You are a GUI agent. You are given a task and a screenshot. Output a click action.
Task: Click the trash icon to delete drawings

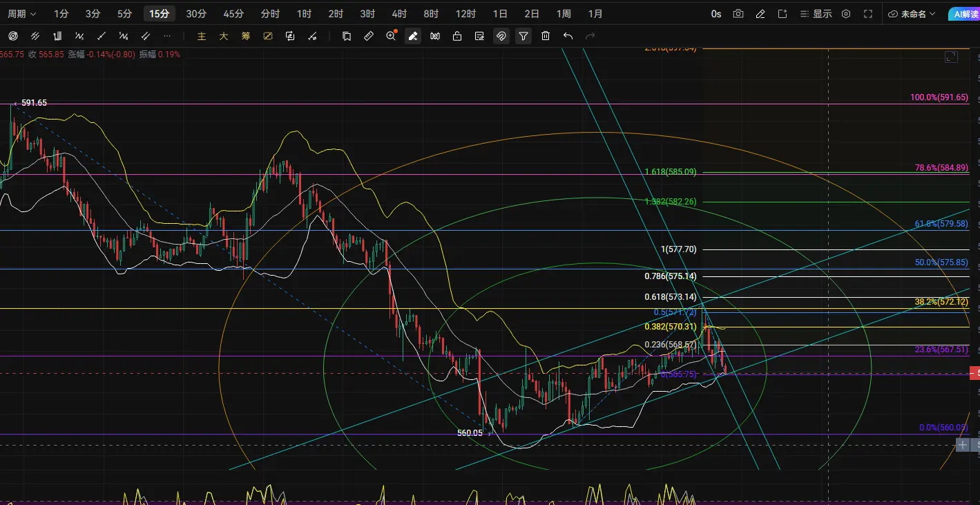546,36
